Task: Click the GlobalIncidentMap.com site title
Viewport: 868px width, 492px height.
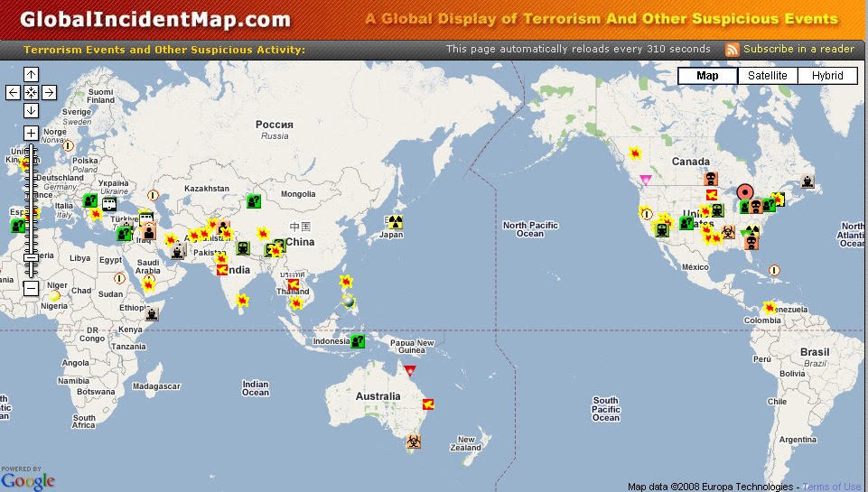Action: (x=155, y=19)
